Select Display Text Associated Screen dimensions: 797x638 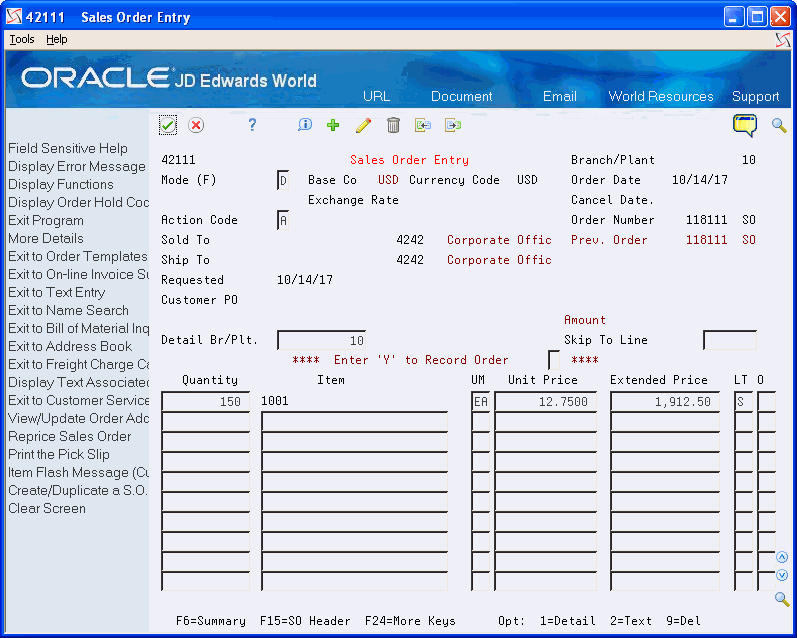click(78, 382)
